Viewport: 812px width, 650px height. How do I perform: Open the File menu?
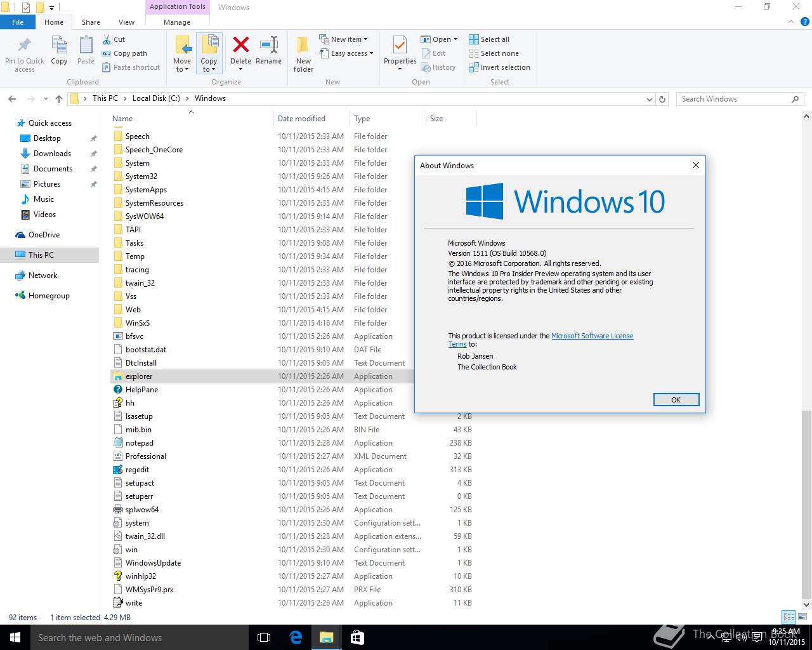18,22
